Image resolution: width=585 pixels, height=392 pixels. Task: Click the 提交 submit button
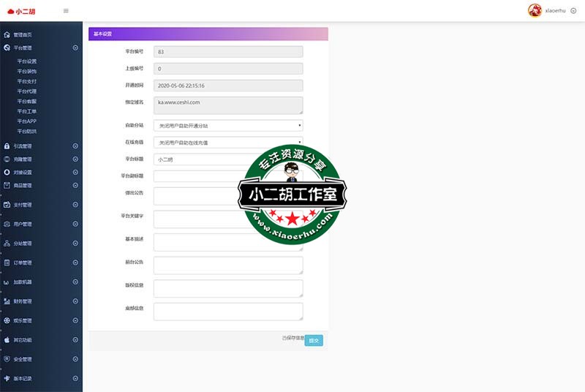314,340
